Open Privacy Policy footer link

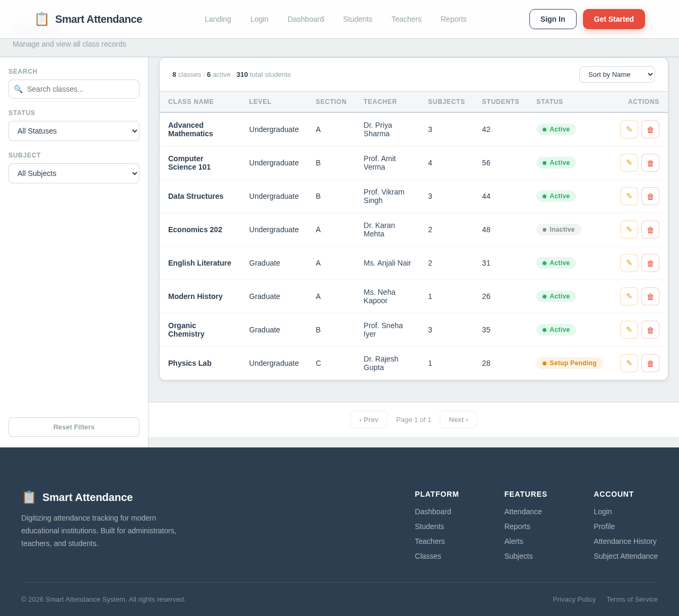tap(574, 599)
